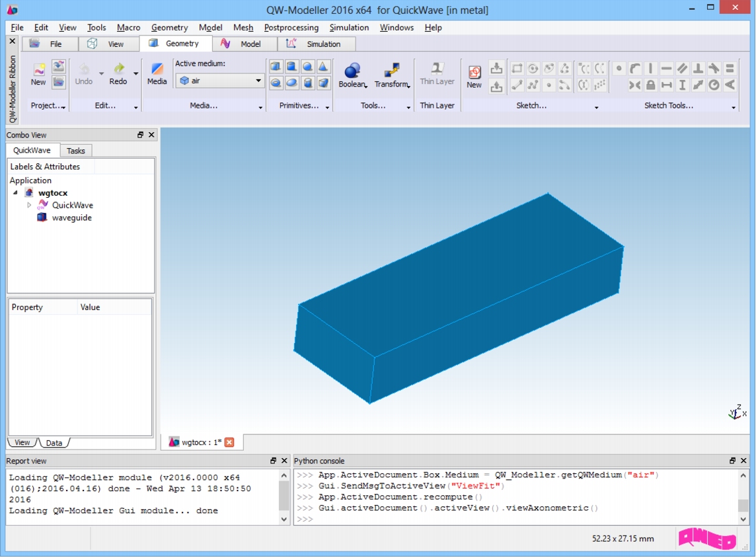Undock the Combo View panel
Viewport: 756px width, 558px height.
tap(140, 135)
